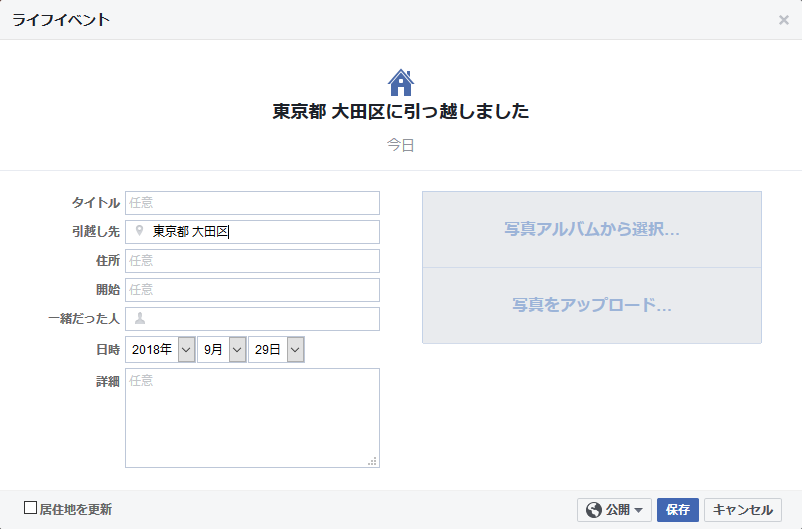Click the globe icon on 公開 button

[594, 510]
